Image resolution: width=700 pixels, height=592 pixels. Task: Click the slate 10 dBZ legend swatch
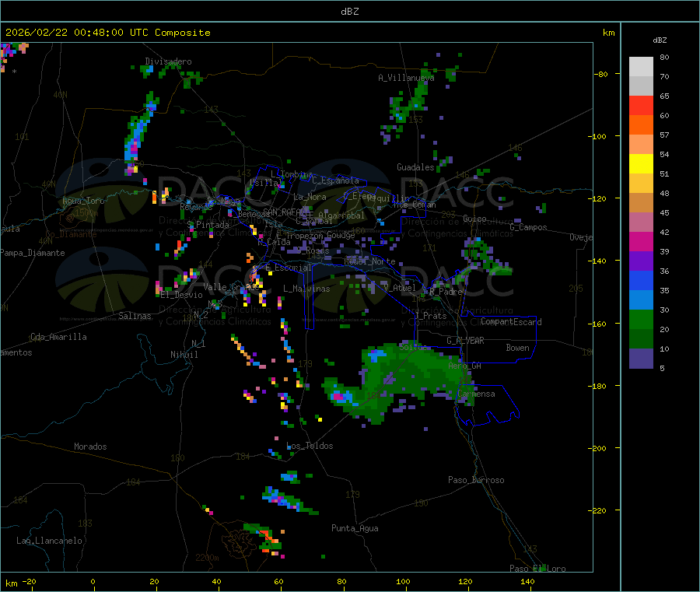click(641, 359)
